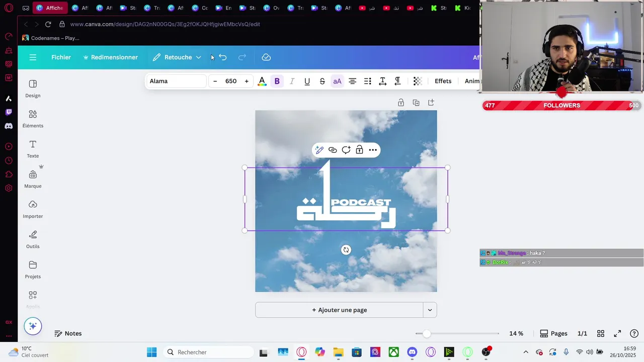The image size is (644, 362).
Task: Open more options on floating toolbar
Action: pyautogui.click(x=373, y=150)
